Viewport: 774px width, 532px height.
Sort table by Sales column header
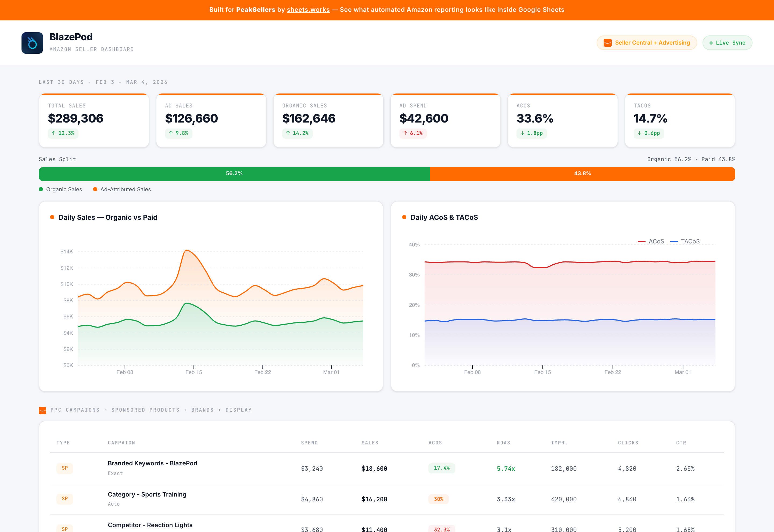[370, 443]
